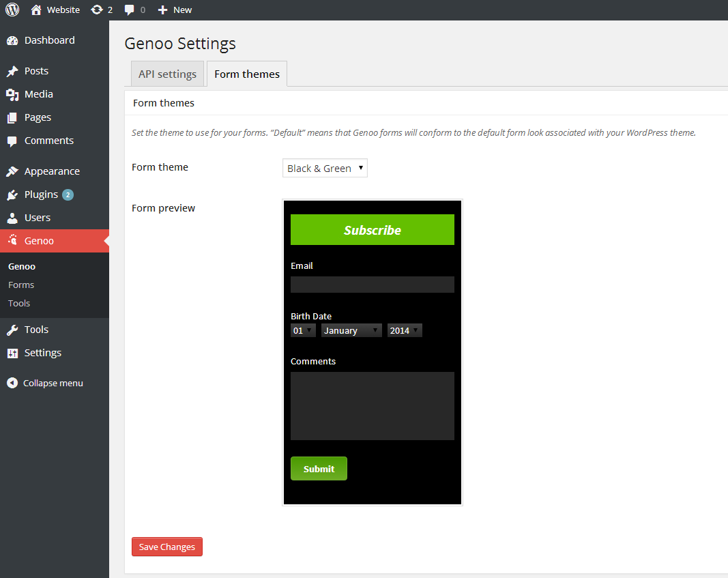Select the Form themes tab
Screen dimensions: 728x578
tap(247, 74)
